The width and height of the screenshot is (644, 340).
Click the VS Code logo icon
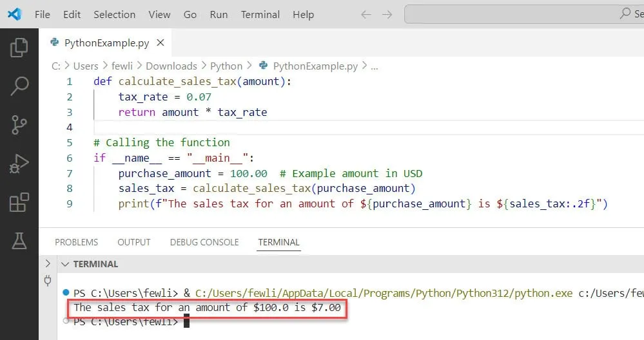14,14
